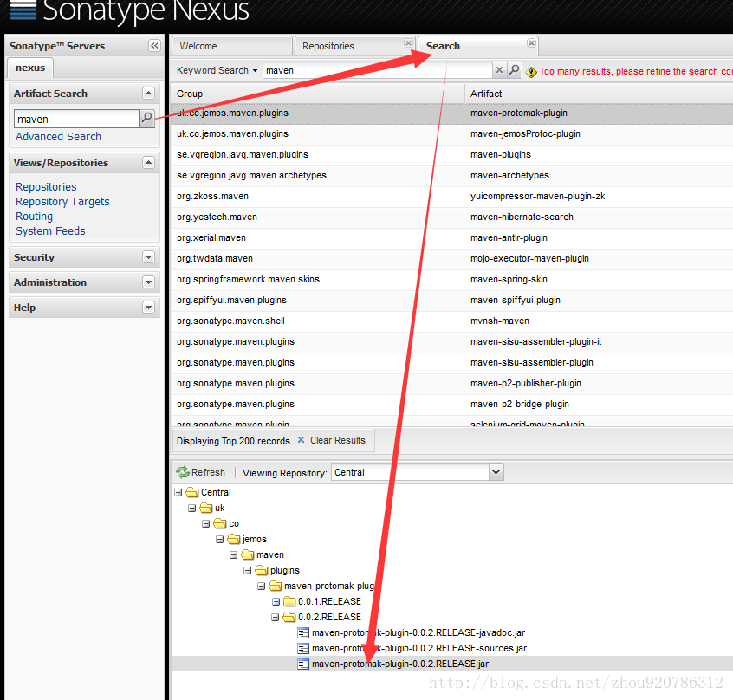
Task: Select row maven-spring-skin
Action: 451,280
